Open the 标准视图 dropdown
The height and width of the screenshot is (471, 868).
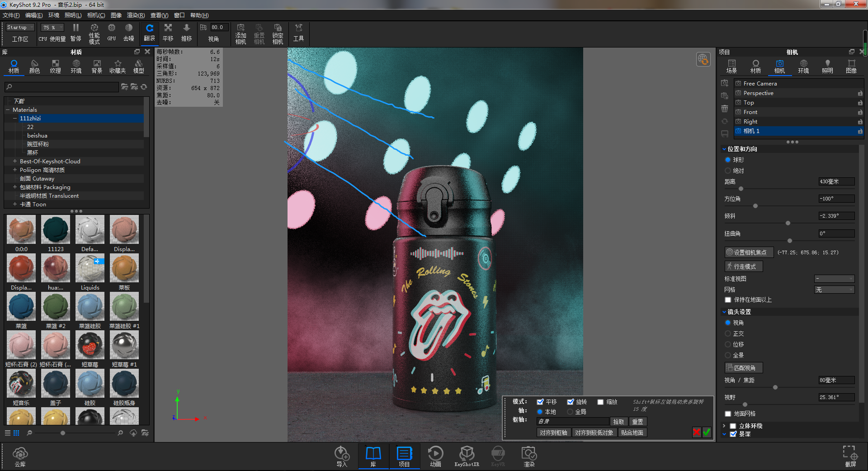834,279
